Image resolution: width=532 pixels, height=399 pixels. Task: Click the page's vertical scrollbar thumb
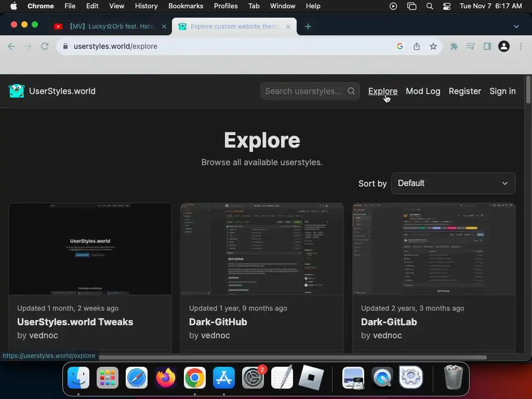(528, 89)
